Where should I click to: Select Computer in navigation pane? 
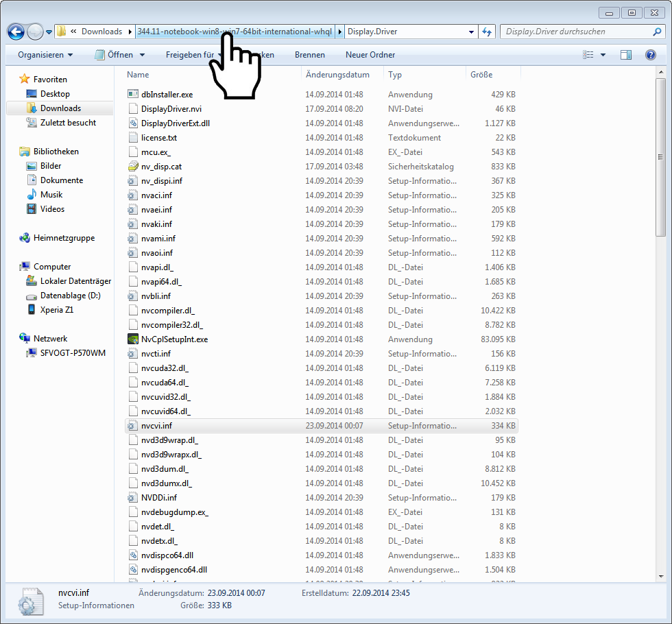[52, 267]
